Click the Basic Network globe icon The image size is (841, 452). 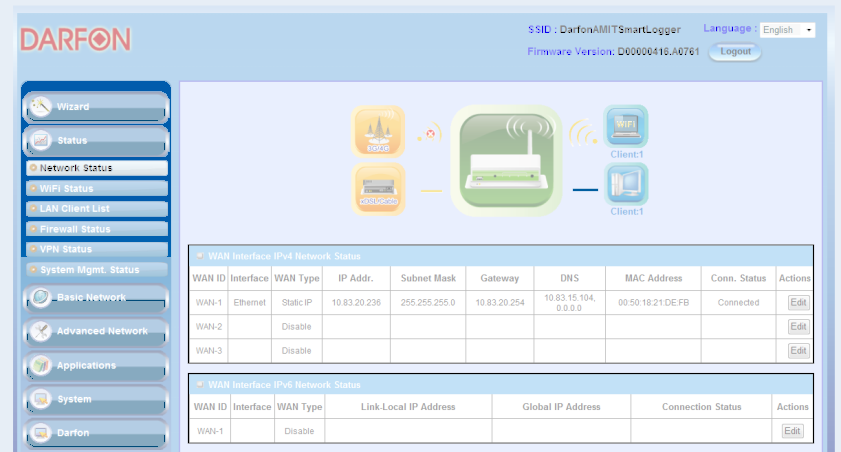[41, 297]
